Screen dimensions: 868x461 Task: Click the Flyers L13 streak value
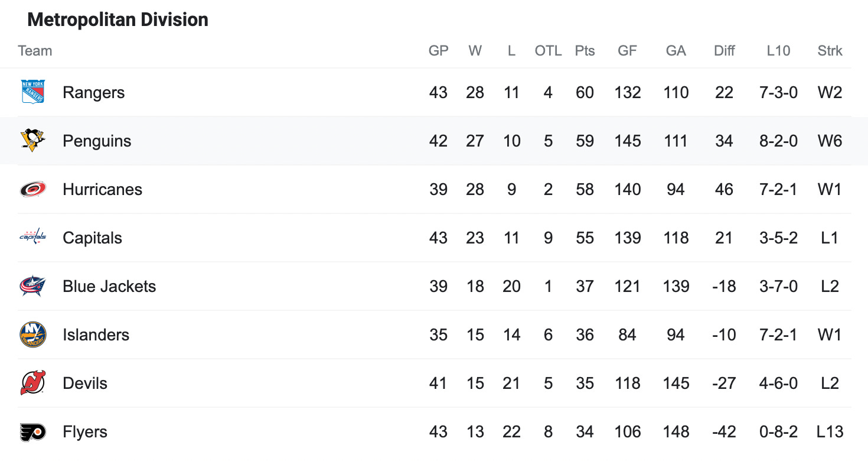click(830, 432)
